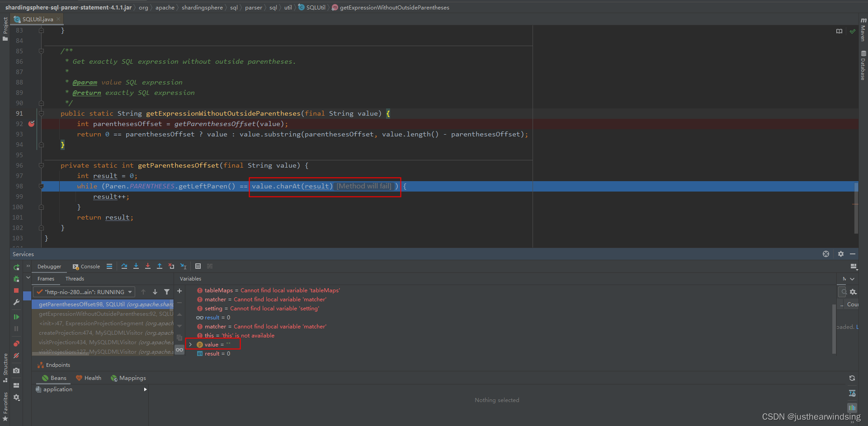
Task: Close the SQLUtil.java editor tab
Action: point(58,19)
